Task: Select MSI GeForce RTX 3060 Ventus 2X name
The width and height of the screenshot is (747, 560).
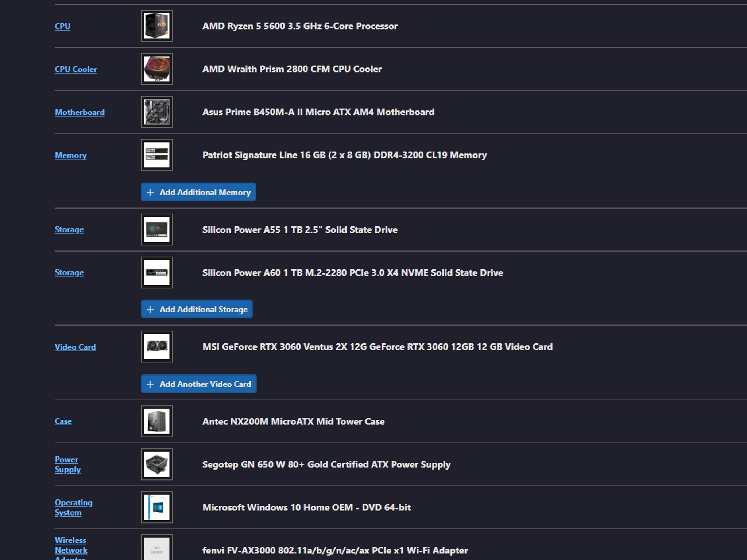Action: [x=378, y=347]
